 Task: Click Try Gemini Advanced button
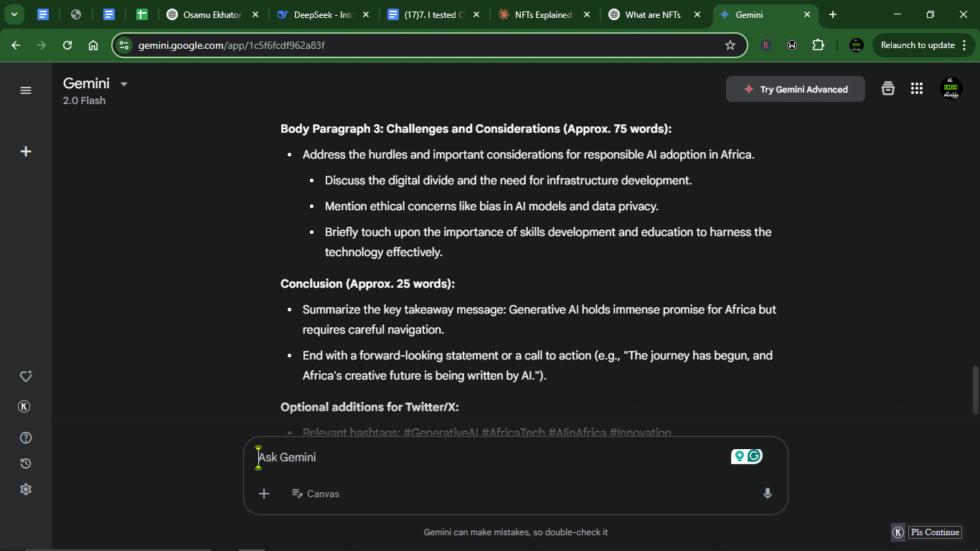pos(796,90)
